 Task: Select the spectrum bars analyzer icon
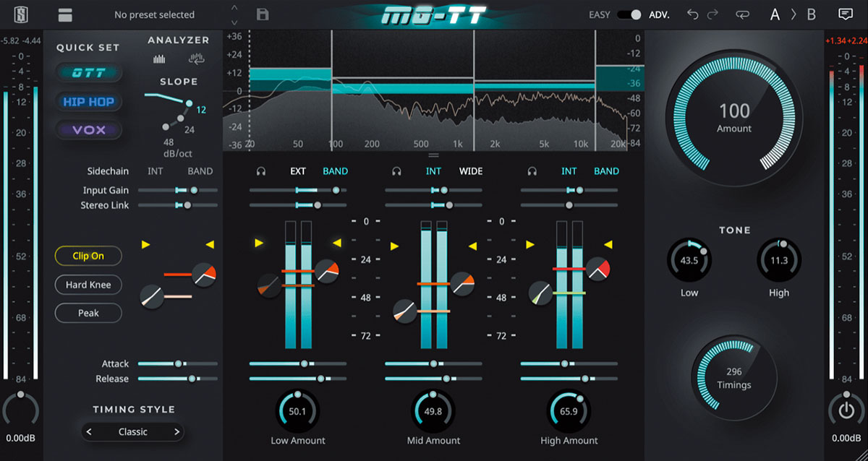click(x=159, y=59)
